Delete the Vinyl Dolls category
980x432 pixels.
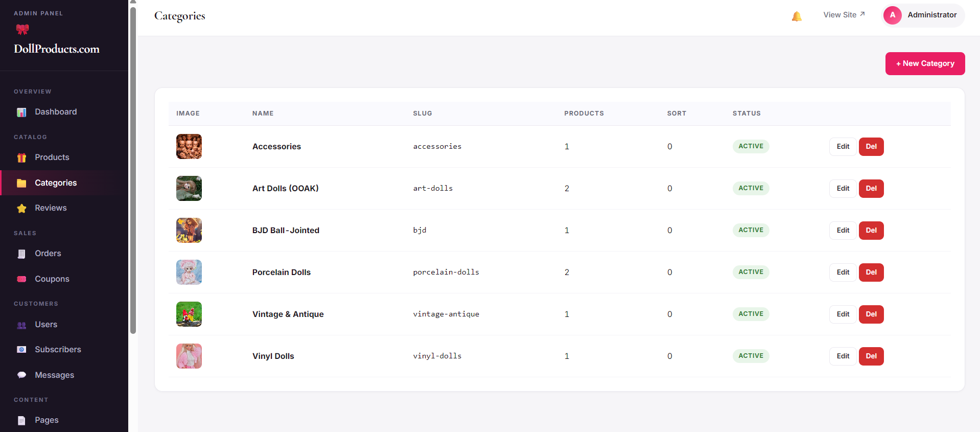point(871,356)
